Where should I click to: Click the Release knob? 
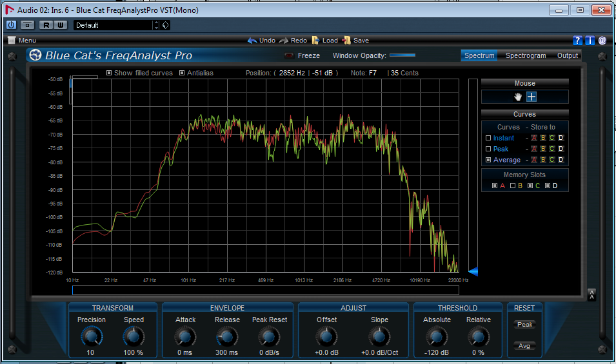227,336
